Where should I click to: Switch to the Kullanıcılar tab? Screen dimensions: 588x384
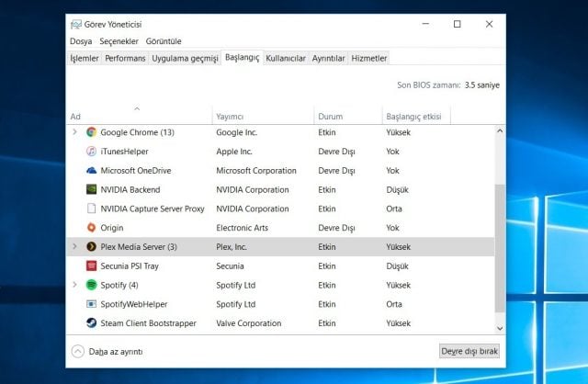[x=286, y=59]
